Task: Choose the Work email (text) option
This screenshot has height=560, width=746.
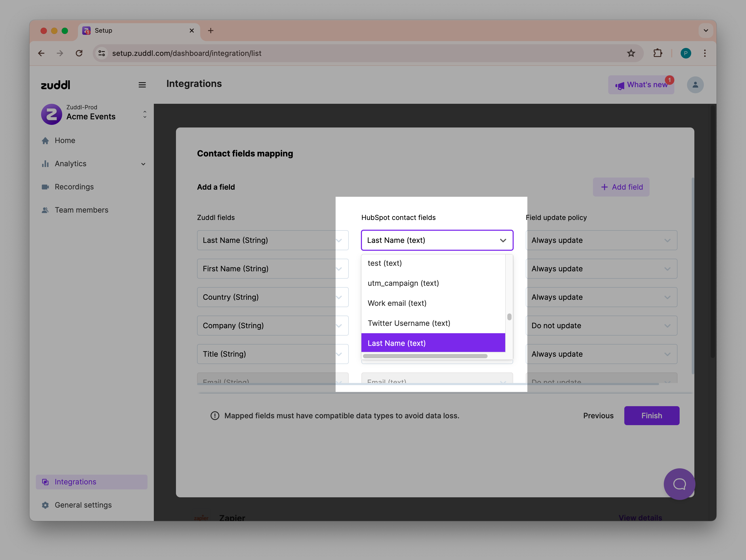Action: tap(397, 303)
